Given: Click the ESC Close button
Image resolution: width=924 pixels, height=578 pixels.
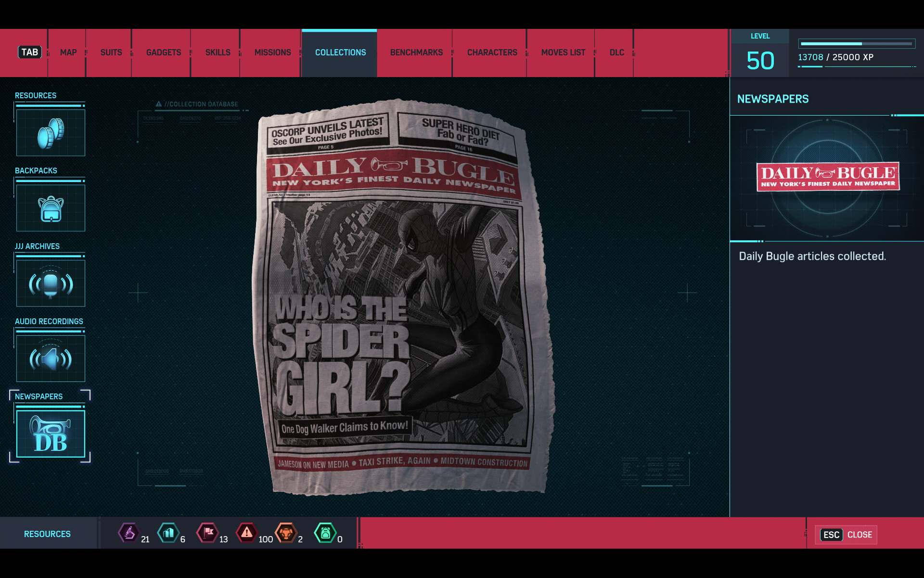Looking at the screenshot, I should [x=846, y=535].
